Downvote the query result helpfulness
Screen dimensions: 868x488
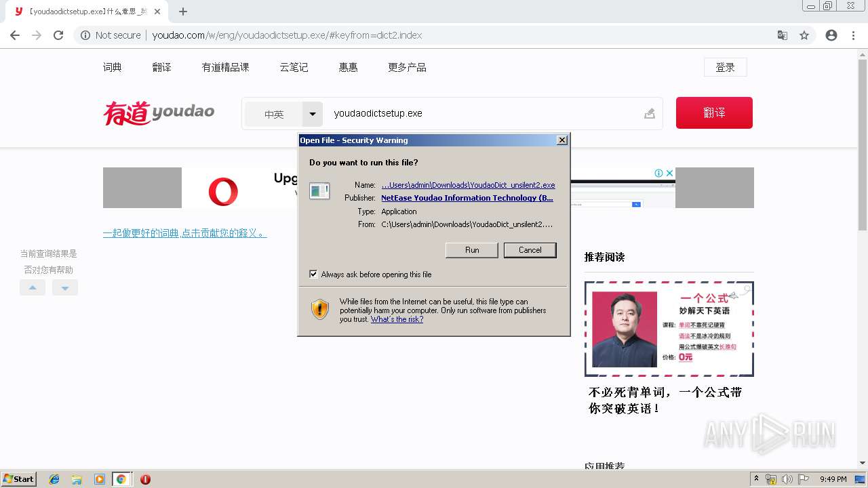pos(65,287)
